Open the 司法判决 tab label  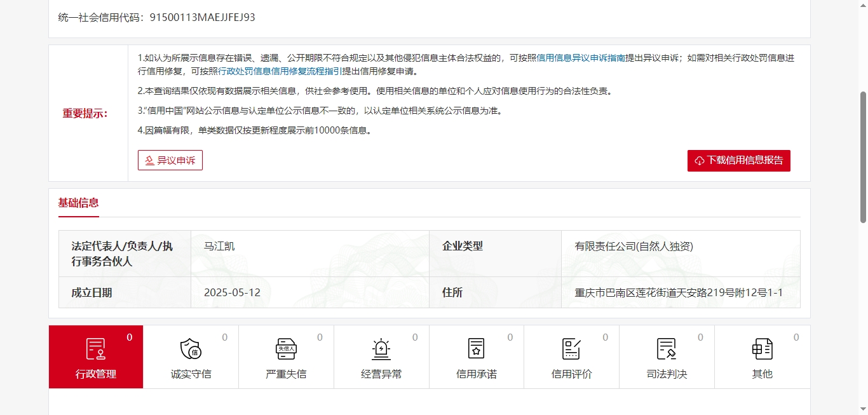click(667, 374)
